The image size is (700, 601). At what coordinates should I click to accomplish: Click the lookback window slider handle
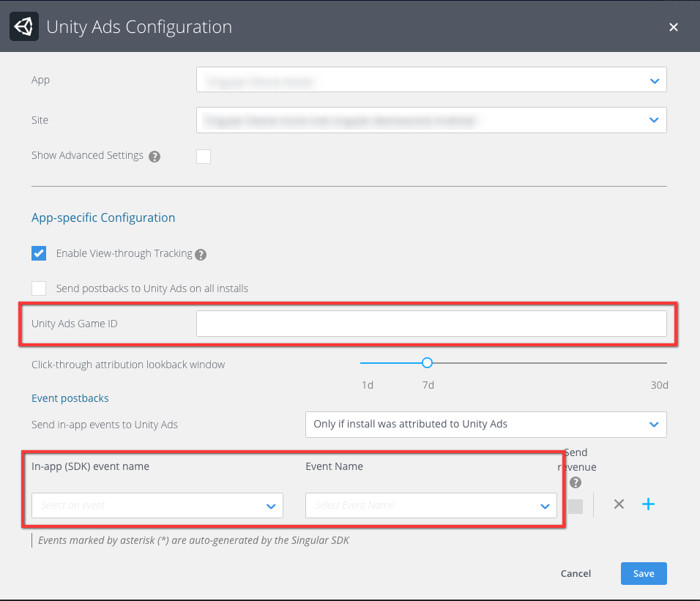point(427,363)
